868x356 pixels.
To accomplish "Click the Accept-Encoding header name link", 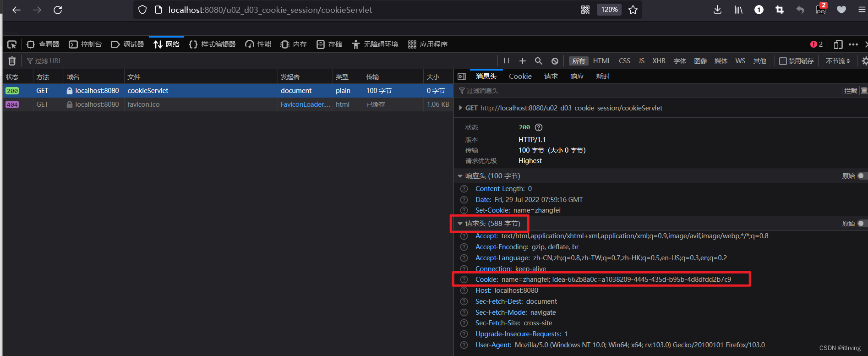I will pos(502,247).
